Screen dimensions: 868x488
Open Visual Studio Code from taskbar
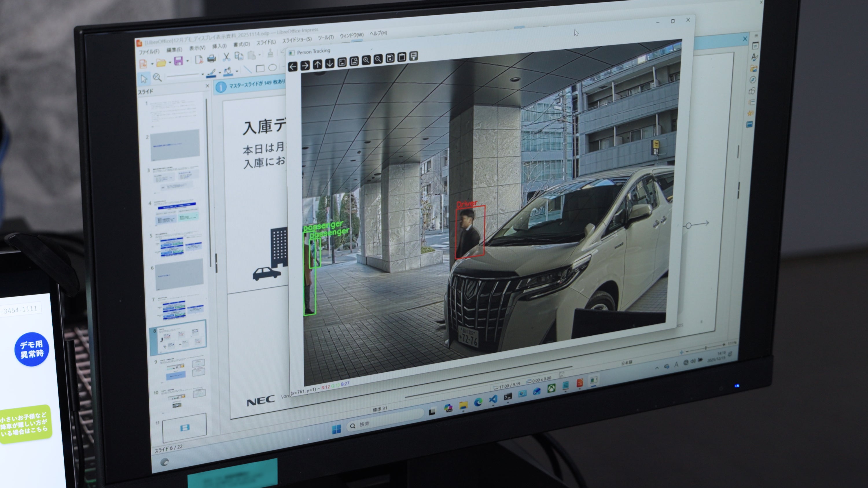point(493,400)
